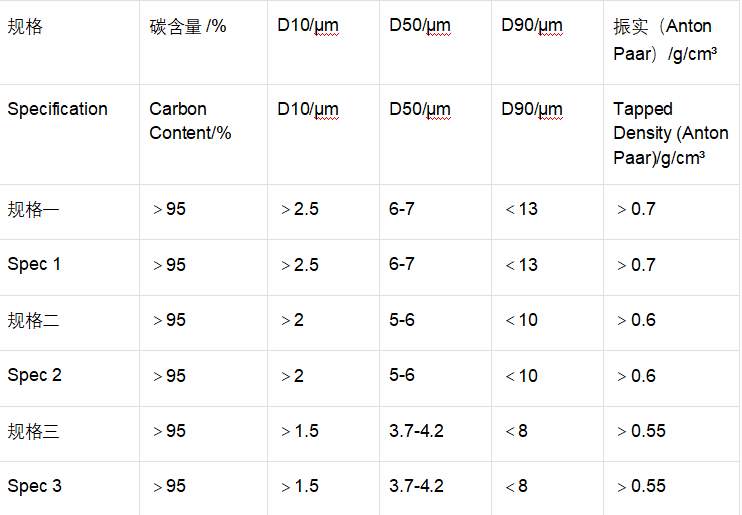
Task: Click the D50 value in 规格三 row
Action: [x=416, y=432]
